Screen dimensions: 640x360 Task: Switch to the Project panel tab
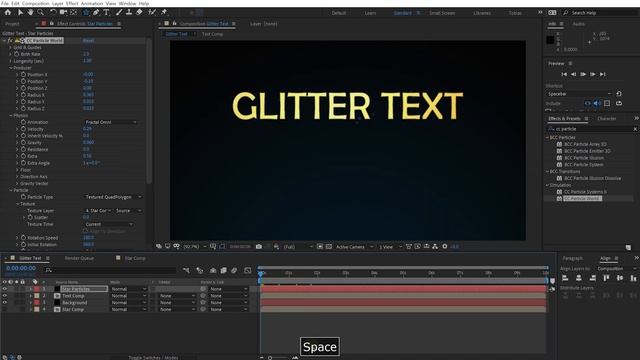tap(12, 24)
